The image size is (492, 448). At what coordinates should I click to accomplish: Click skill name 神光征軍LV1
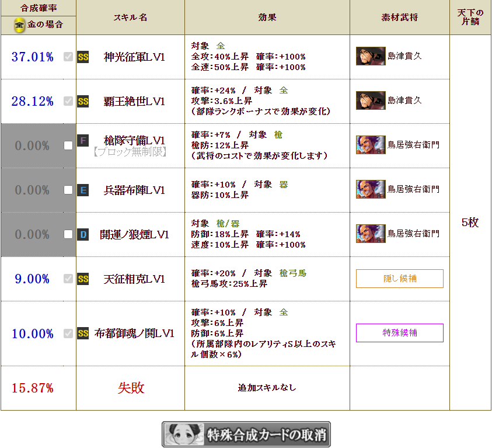pos(134,57)
